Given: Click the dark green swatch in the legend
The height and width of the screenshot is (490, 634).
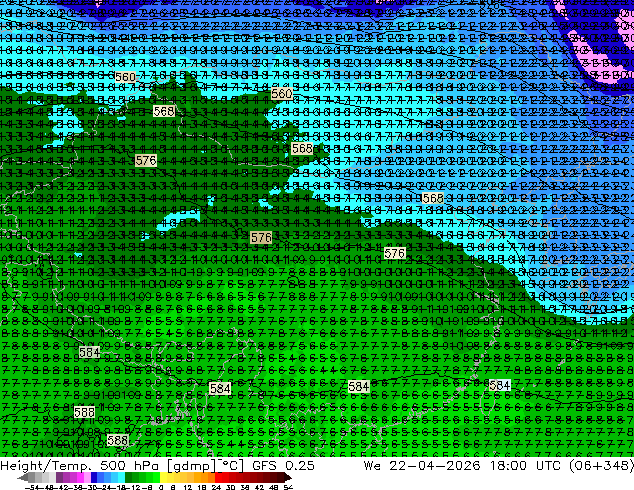Looking at the screenshot, I should click(x=128, y=477).
